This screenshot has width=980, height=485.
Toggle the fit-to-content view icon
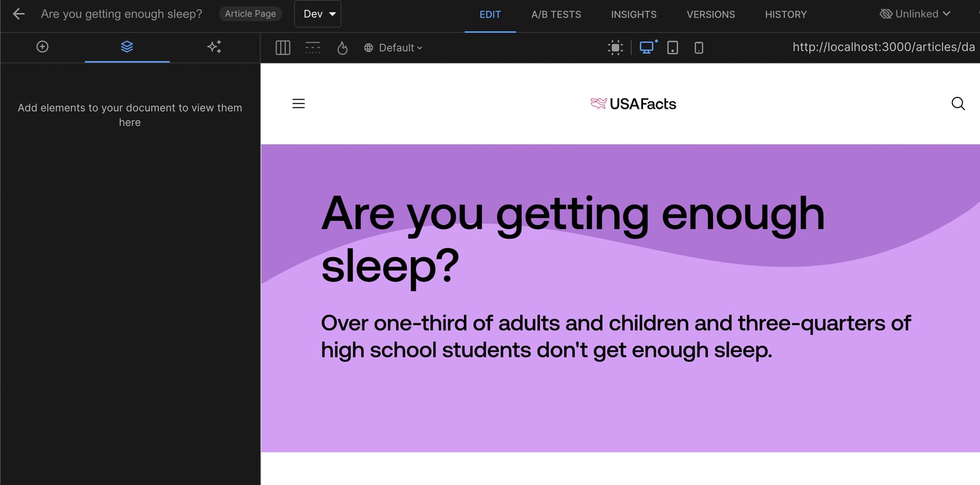tap(616, 48)
